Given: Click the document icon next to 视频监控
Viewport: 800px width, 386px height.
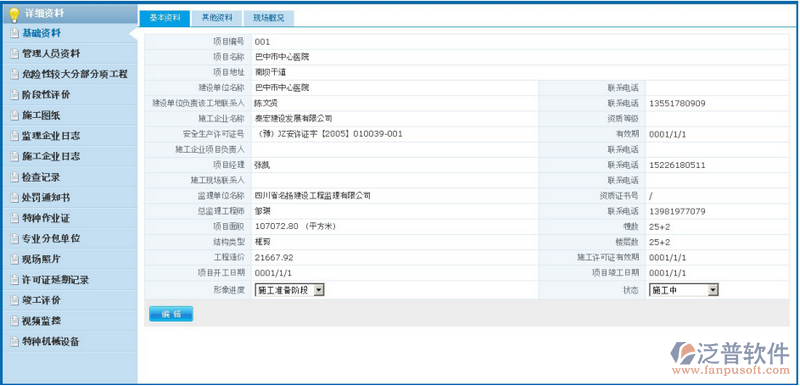Looking at the screenshot, I should click(14, 321).
